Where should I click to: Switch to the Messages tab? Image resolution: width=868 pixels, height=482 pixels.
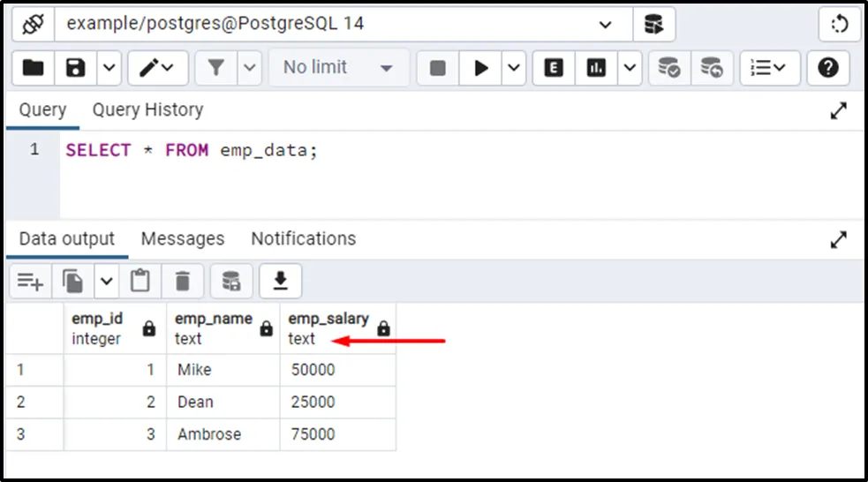click(183, 239)
